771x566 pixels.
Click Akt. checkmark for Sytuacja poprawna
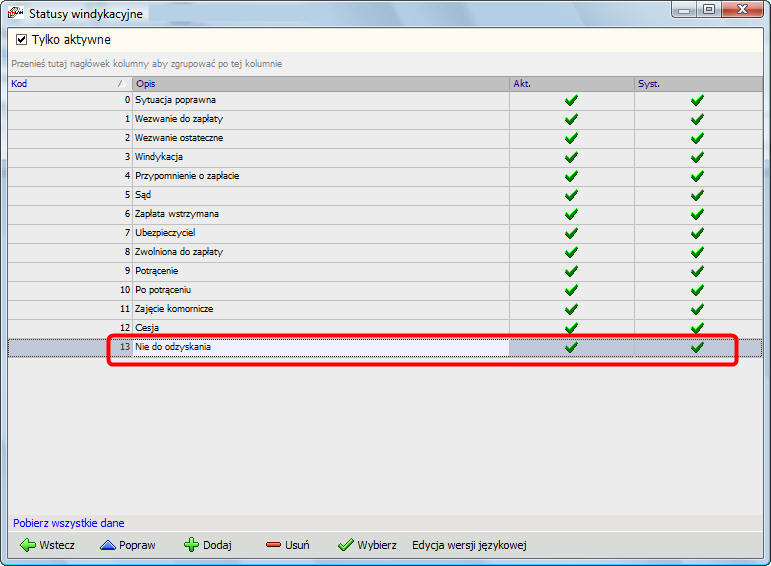click(571, 100)
